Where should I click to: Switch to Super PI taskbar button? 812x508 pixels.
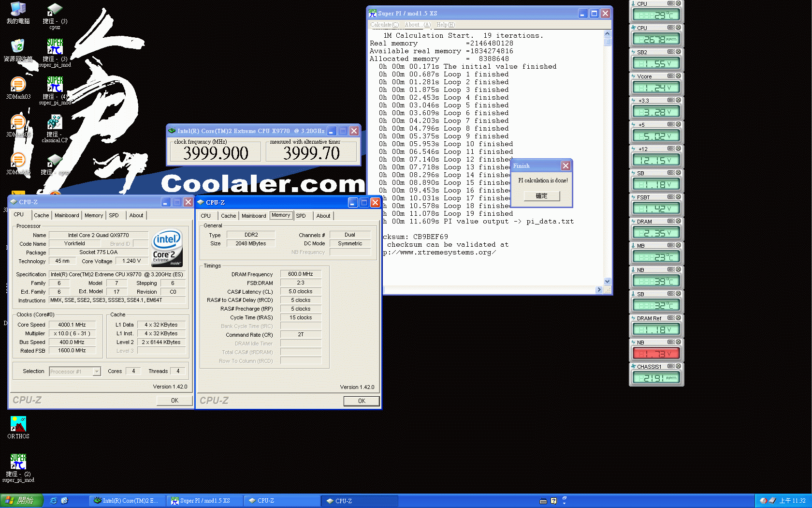tap(205, 501)
